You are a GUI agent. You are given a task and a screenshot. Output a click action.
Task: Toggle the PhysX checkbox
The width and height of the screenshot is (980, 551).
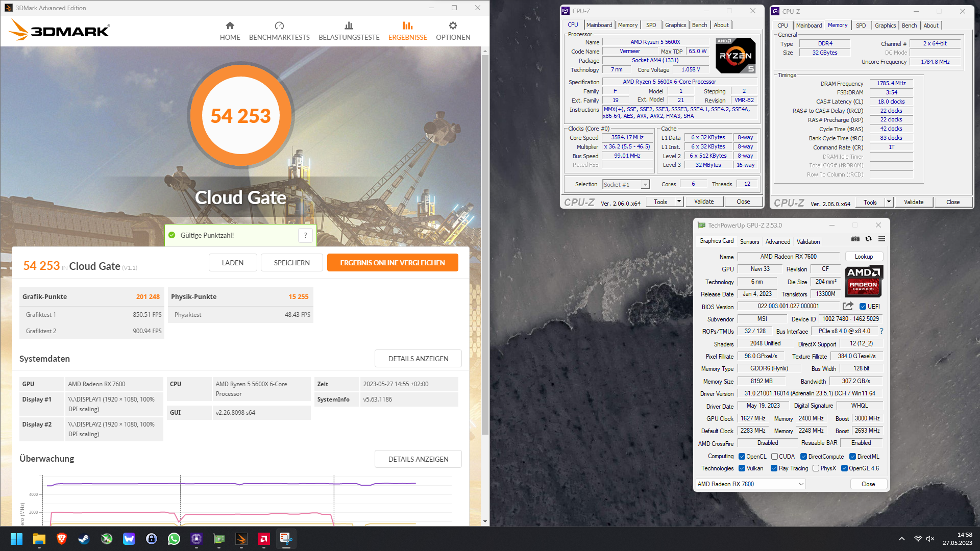[816, 468]
